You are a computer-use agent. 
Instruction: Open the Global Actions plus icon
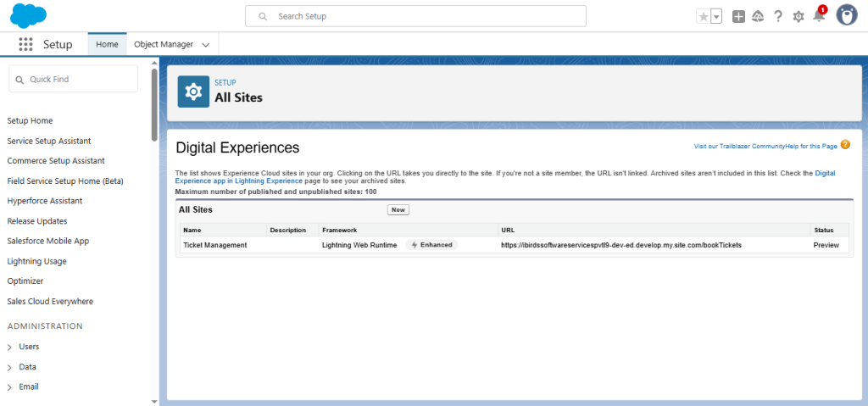[738, 16]
